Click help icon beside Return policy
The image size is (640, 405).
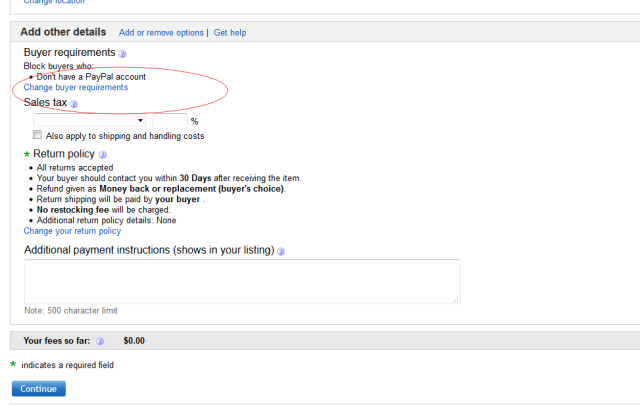(x=103, y=155)
